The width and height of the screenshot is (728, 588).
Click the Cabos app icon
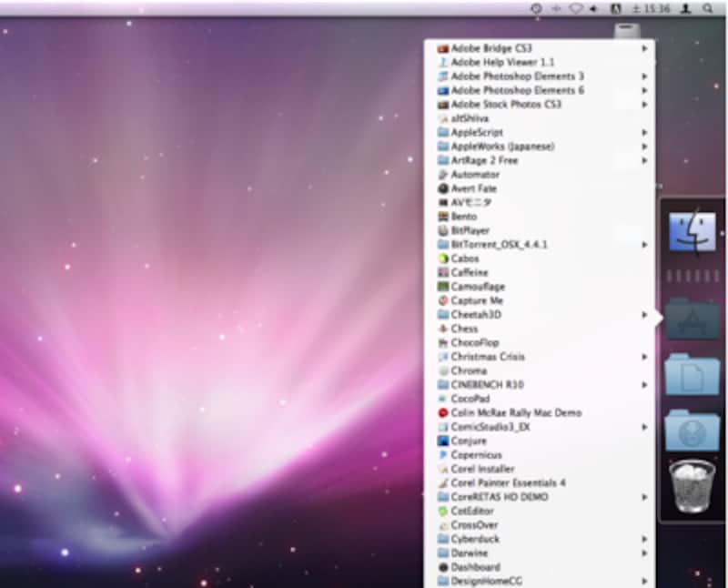443,259
